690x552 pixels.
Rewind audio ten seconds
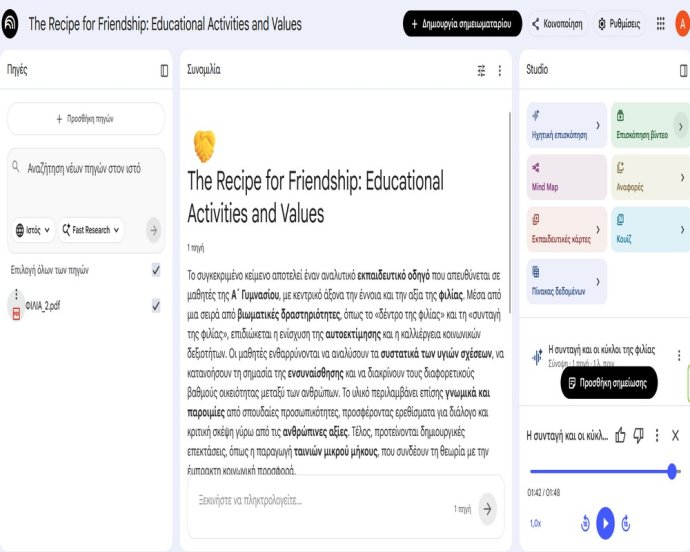[x=585, y=522]
